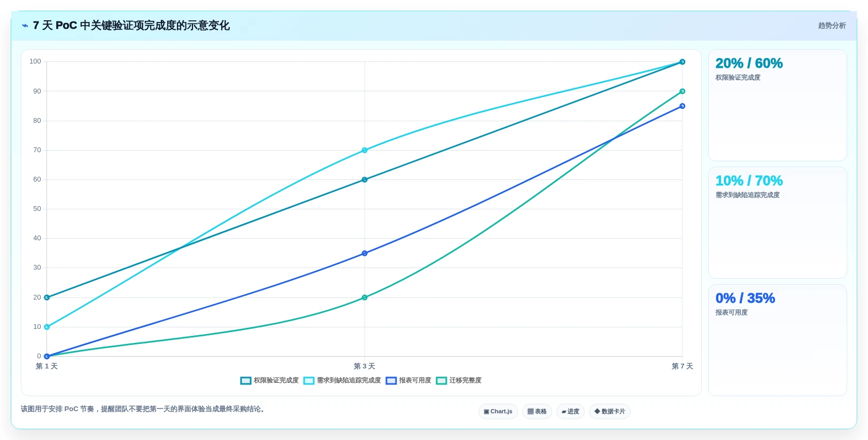Open the 20% / 60% 权限验证完成度 card

coord(778,105)
